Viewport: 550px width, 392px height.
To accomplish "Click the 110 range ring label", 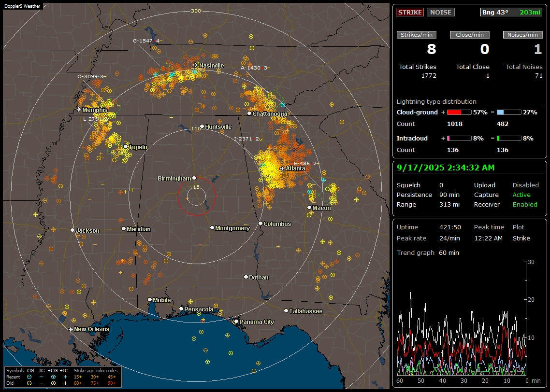I will [196, 128].
